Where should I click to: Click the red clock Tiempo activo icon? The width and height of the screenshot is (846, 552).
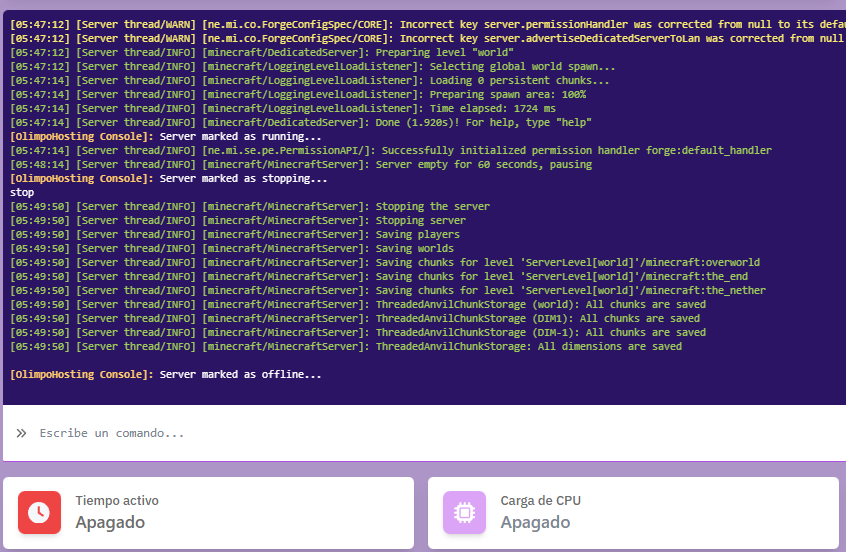pyautogui.click(x=39, y=512)
